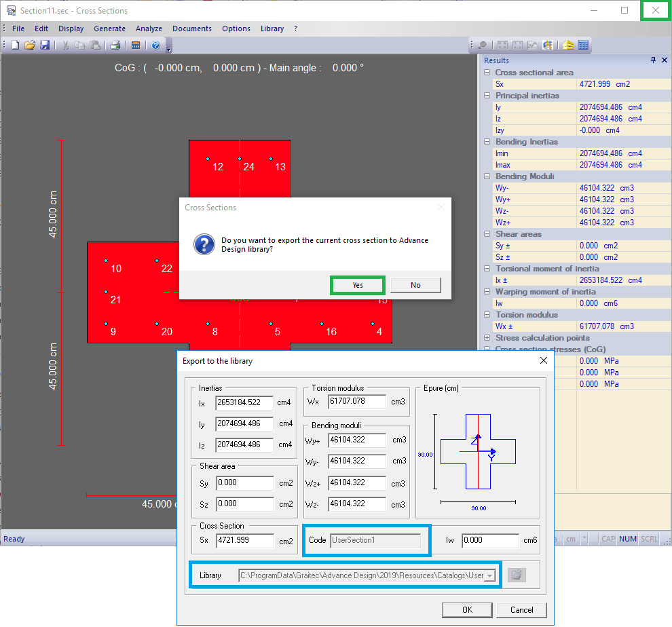The height and width of the screenshot is (627, 672).
Task: Click No in the Cross Sections prompt
Action: (x=415, y=285)
